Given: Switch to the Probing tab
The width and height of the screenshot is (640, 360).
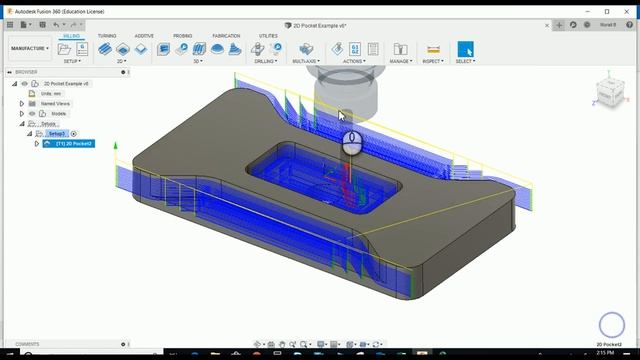Looking at the screenshot, I should (182, 36).
